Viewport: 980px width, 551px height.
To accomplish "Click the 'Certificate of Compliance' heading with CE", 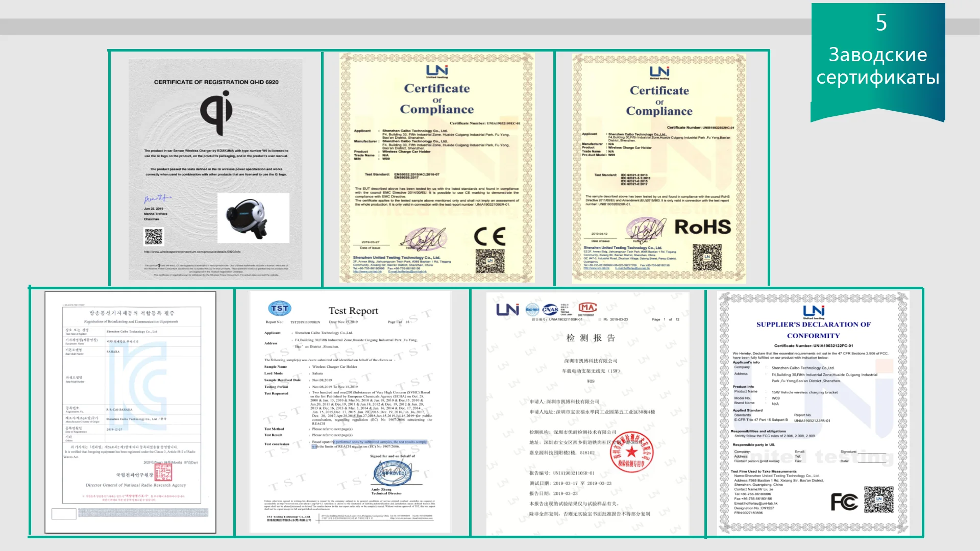I will point(436,98).
